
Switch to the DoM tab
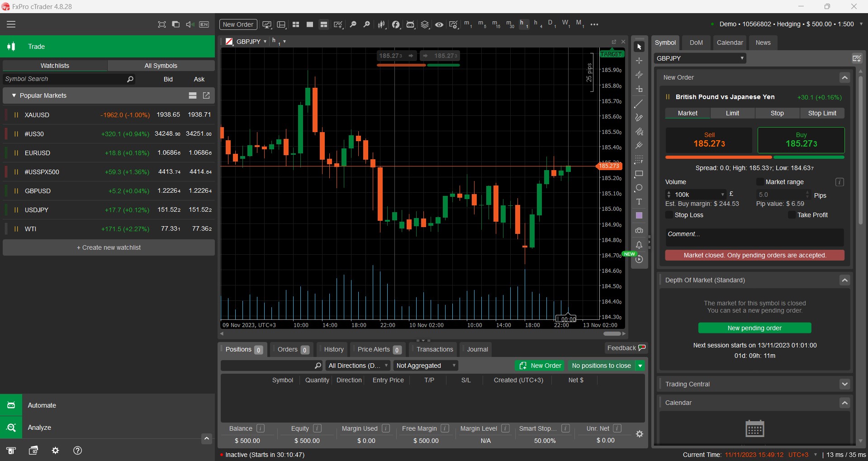[x=696, y=43]
